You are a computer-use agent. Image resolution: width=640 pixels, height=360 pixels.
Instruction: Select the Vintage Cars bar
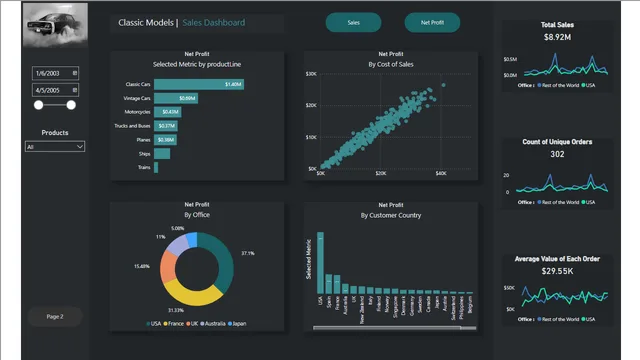tap(176, 98)
